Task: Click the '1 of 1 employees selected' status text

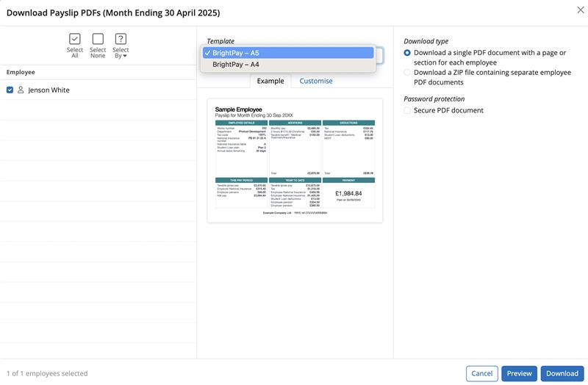Action: click(x=47, y=373)
